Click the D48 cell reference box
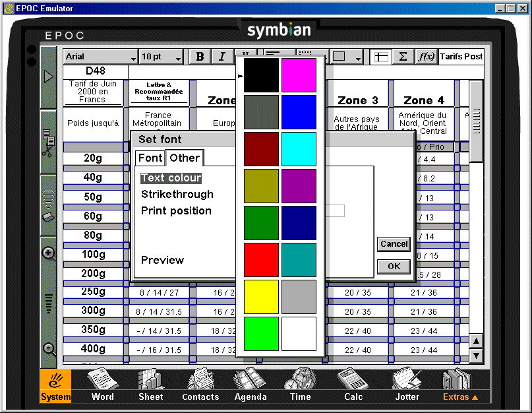 (x=96, y=71)
